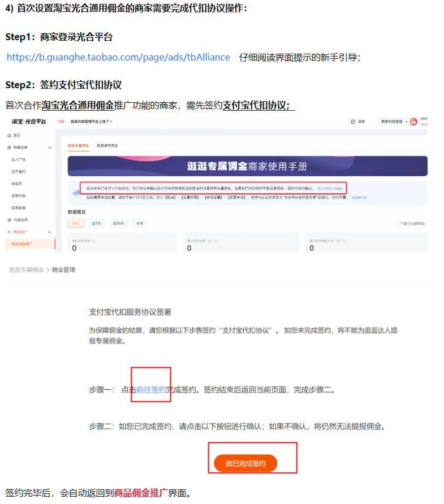Click the megaphone icon in notice box
This screenshot has height=504, width=444.
tap(76, 192)
